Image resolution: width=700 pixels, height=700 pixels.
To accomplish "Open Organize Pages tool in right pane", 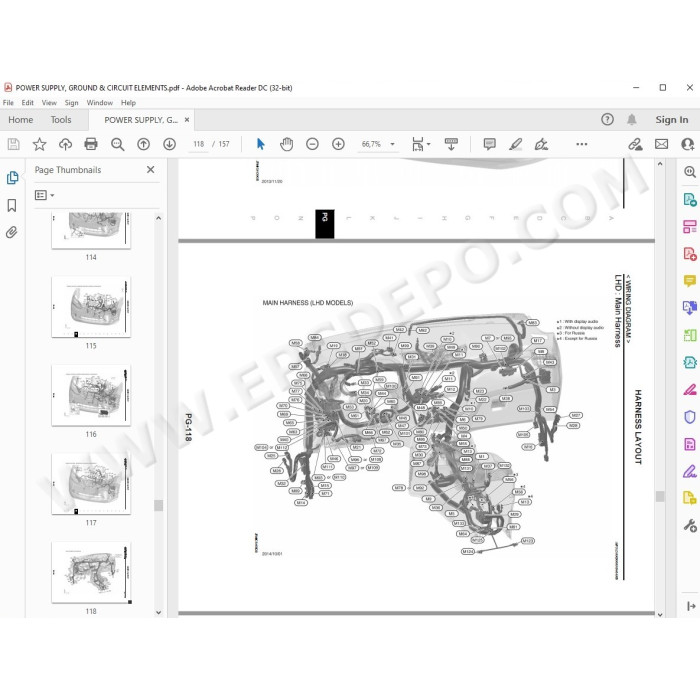I will (690, 226).
